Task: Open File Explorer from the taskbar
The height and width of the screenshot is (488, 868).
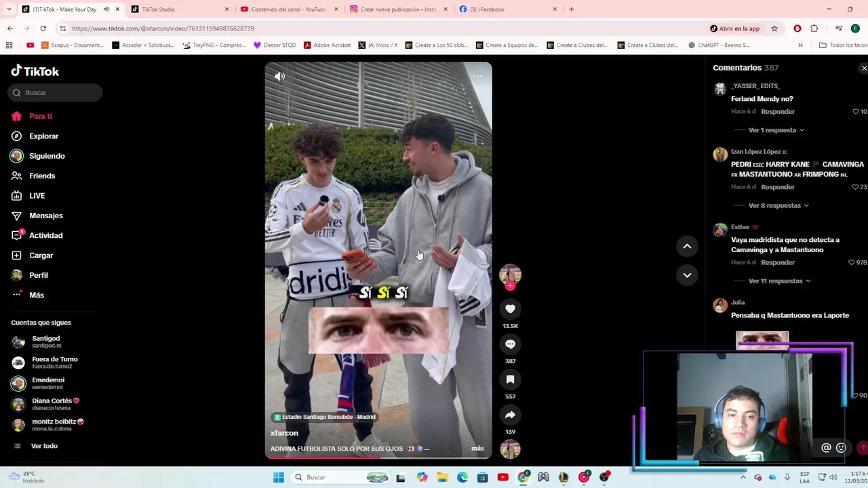Action: (x=442, y=477)
